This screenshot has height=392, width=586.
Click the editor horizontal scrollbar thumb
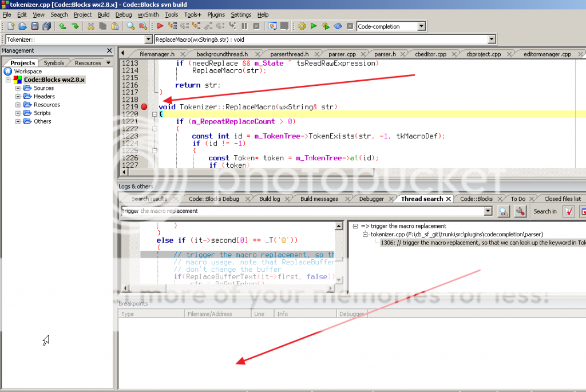251,172
